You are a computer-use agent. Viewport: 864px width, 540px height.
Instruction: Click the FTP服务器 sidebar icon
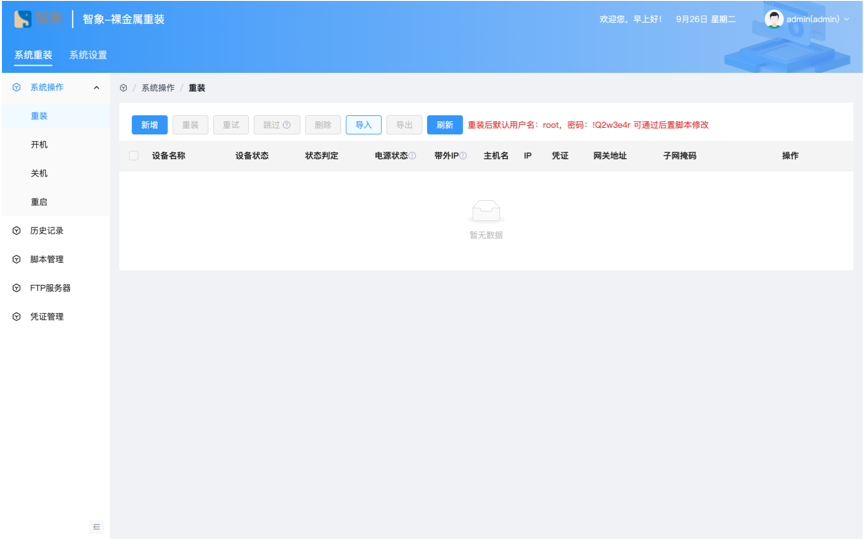pos(16,288)
